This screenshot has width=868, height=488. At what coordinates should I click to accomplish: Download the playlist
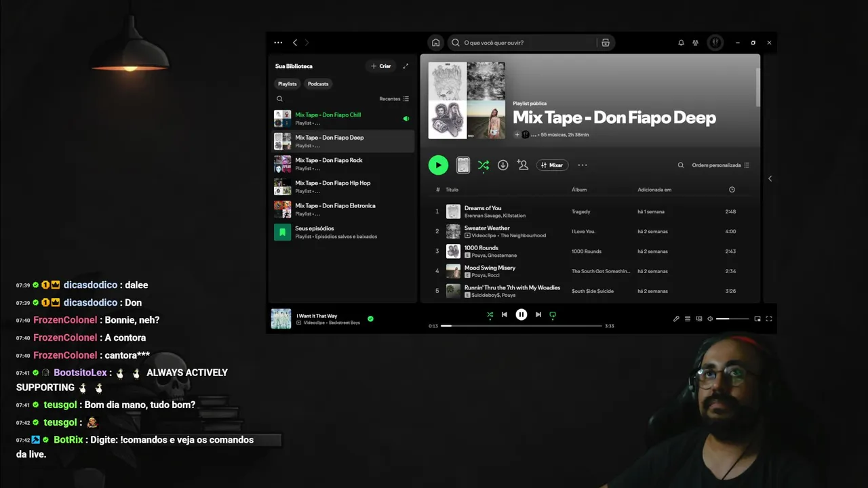[x=503, y=165]
